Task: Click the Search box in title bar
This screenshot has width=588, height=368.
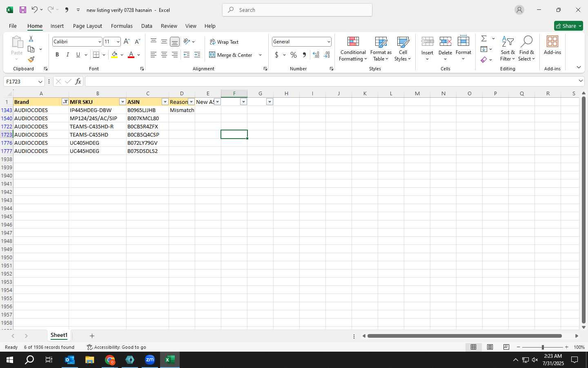Action: 297,10
